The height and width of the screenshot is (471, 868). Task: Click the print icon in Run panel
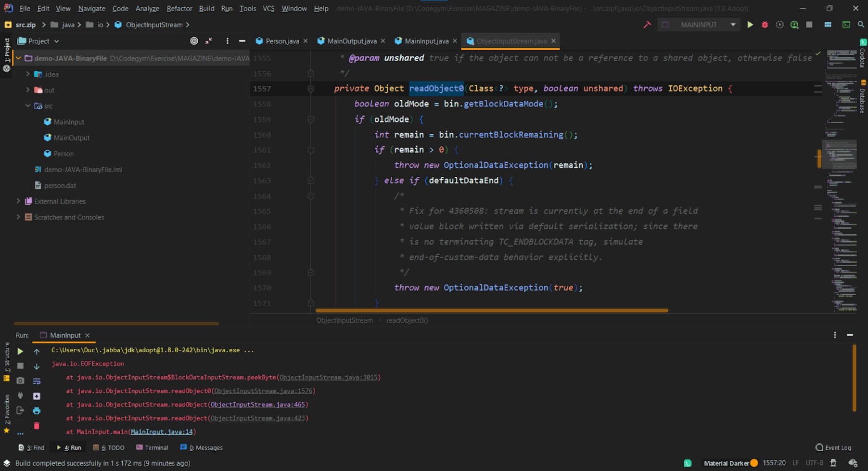click(37, 411)
